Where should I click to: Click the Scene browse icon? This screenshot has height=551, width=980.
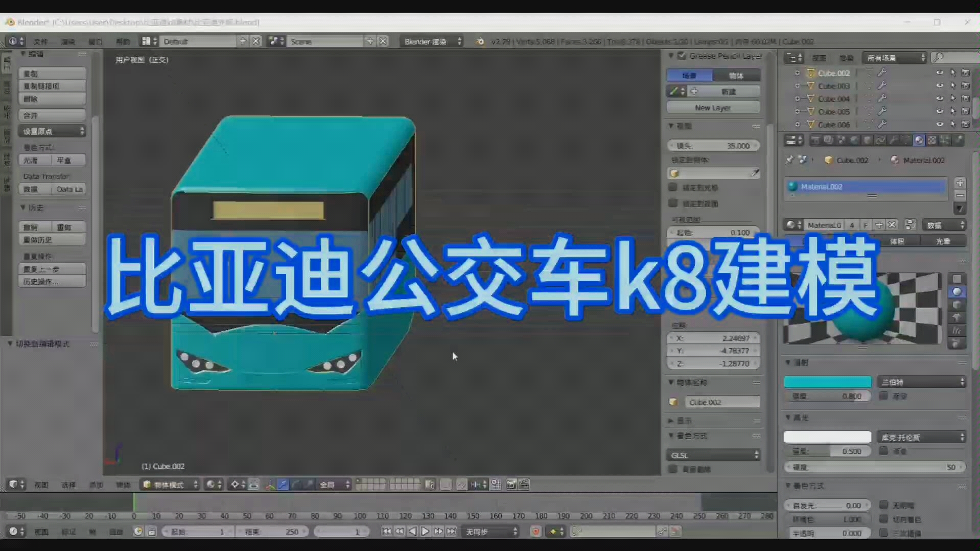pos(276,41)
